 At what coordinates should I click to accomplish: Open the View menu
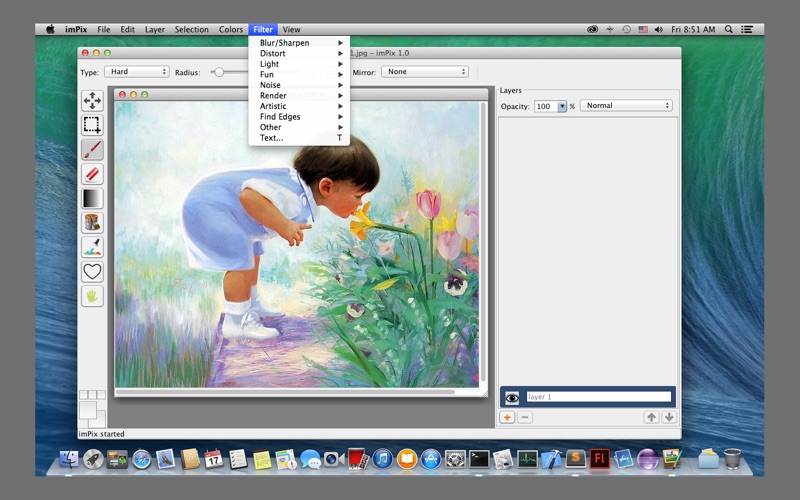(x=291, y=30)
